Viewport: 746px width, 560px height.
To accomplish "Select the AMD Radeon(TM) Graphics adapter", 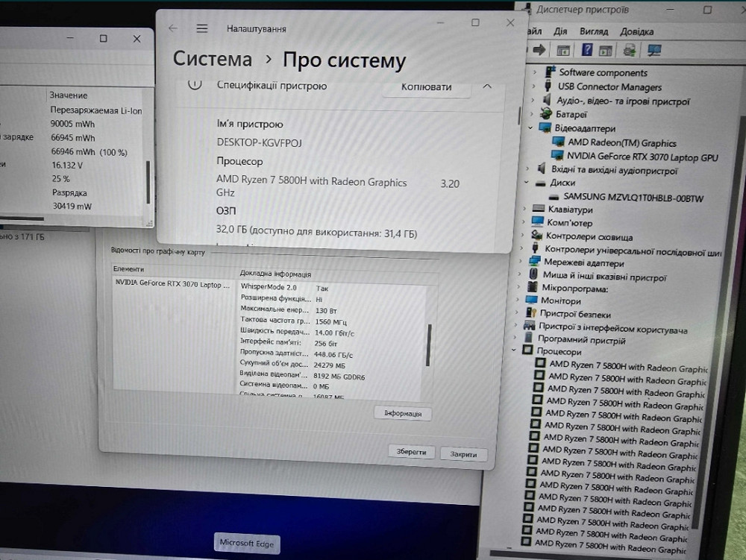I will [621, 142].
